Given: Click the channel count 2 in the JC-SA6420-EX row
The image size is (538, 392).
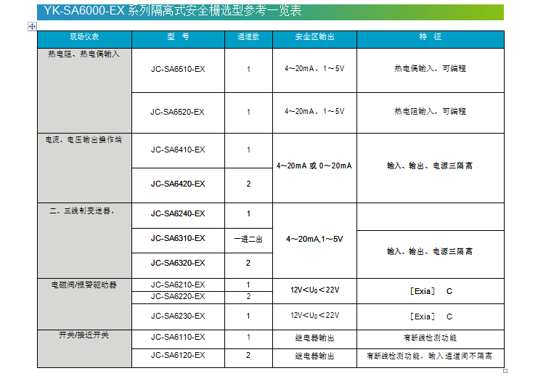Looking at the screenshot, I should coord(248,184).
